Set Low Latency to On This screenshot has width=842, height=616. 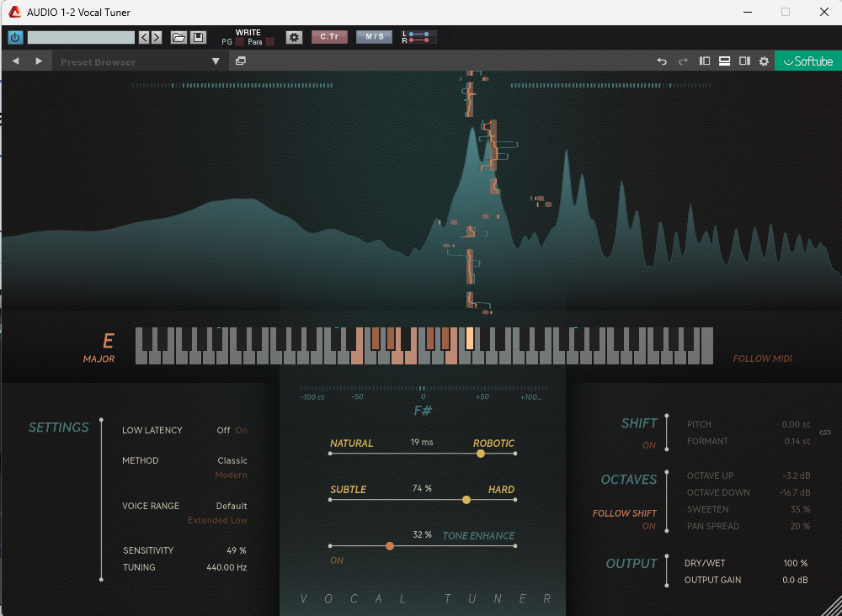pyautogui.click(x=241, y=430)
